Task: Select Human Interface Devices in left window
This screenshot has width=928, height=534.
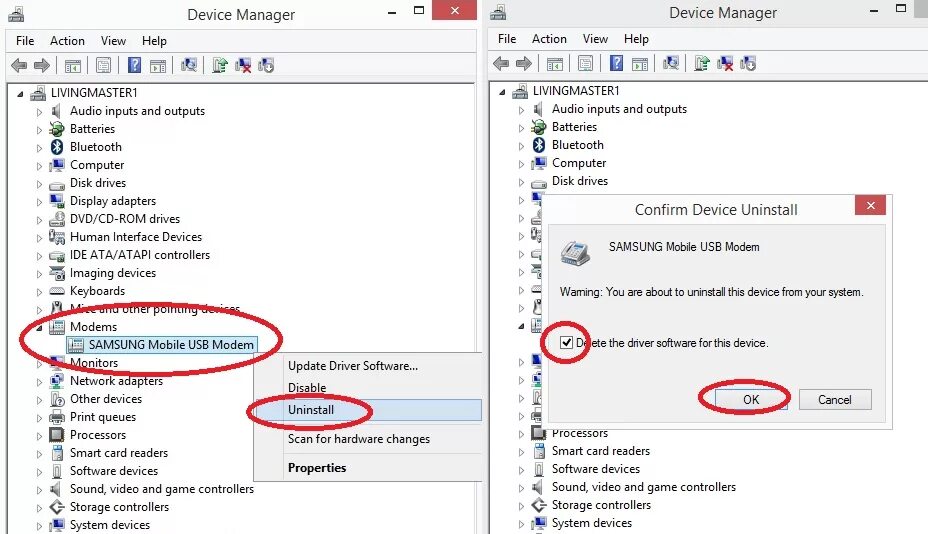Action: tap(136, 237)
